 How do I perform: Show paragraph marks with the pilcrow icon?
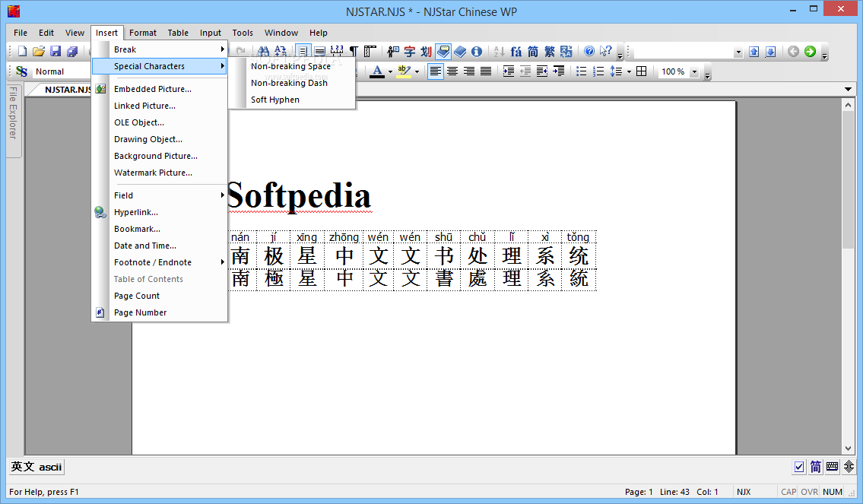(354, 51)
